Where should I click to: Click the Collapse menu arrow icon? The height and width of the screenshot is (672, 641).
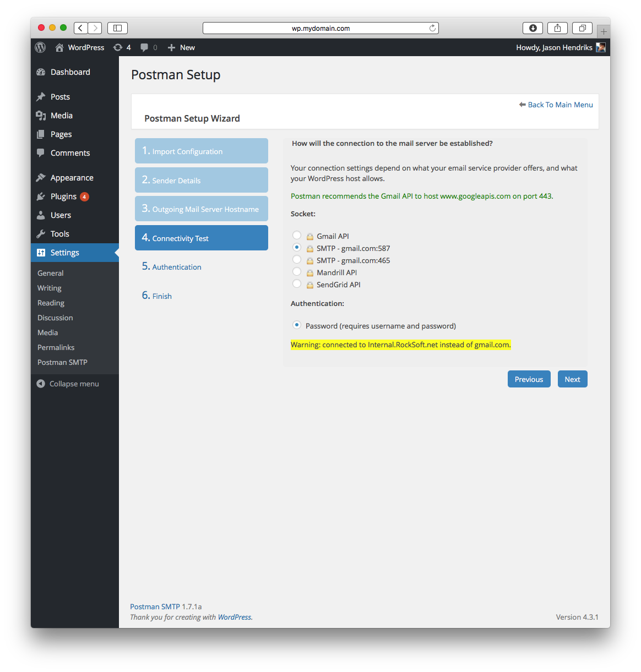click(x=41, y=384)
